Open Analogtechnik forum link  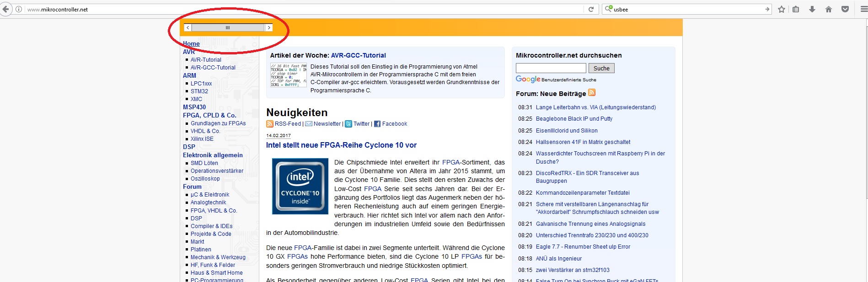(x=208, y=202)
